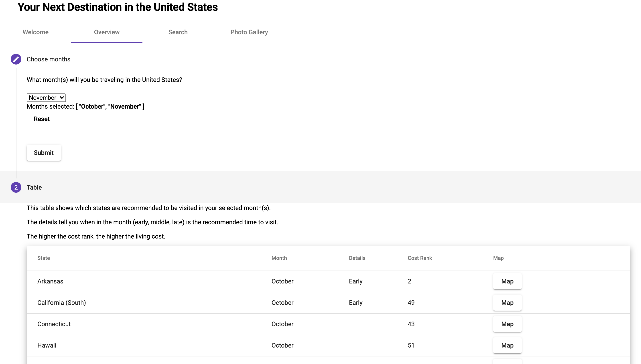Screen dimensions: 641x364
Task: Click the page title heading
Action: click(x=118, y=7)
